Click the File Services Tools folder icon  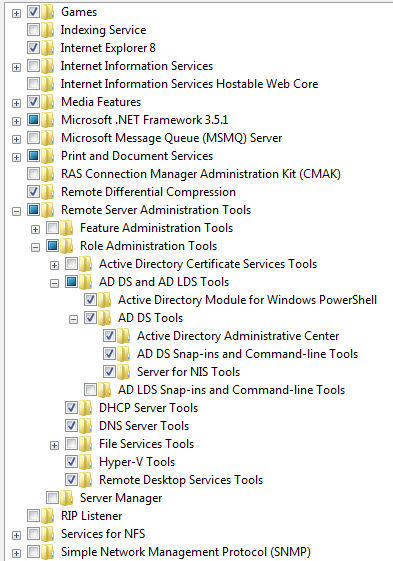(85, 444)
